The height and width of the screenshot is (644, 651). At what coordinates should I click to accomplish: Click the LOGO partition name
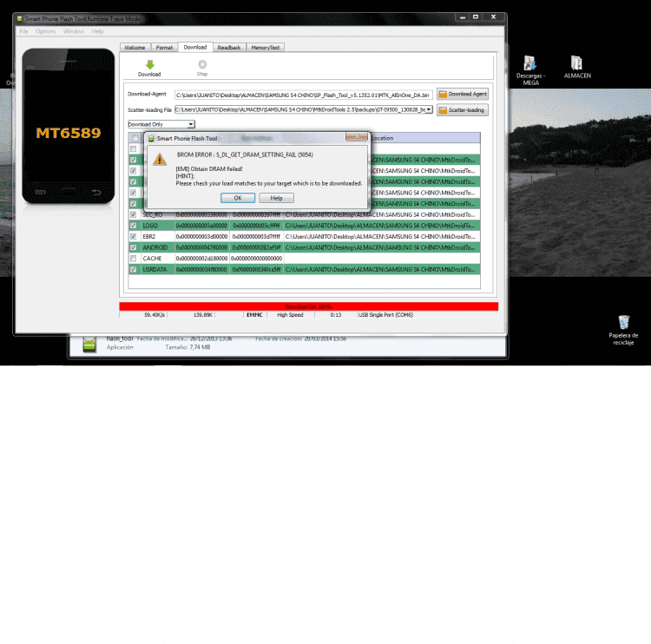pyautogui.click(x=150, y=226)
